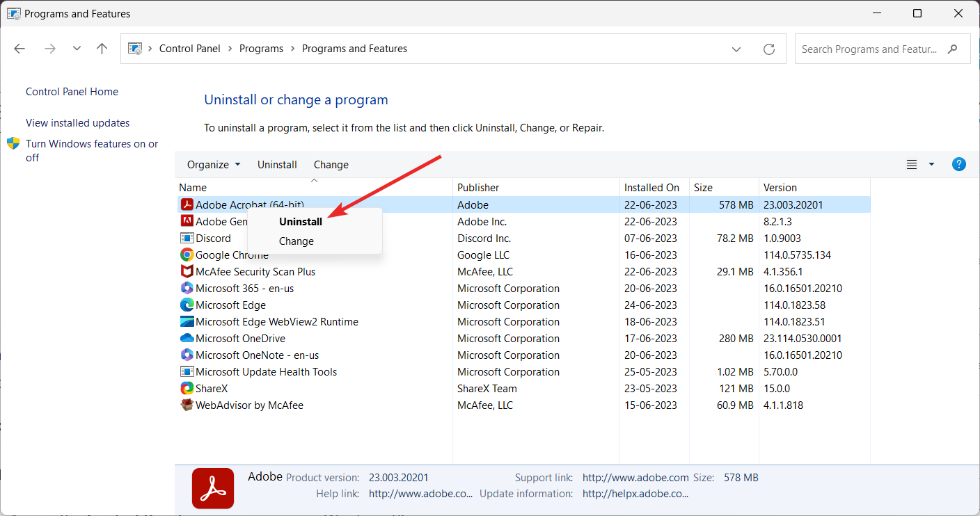Click the 24-06-2023 installed date cell

651,305
